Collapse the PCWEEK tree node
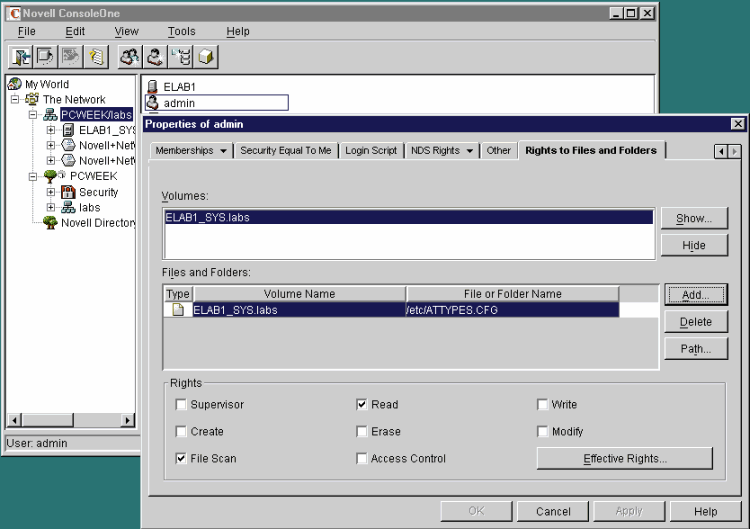Screen dimensions: 750x529 point(33,176)
